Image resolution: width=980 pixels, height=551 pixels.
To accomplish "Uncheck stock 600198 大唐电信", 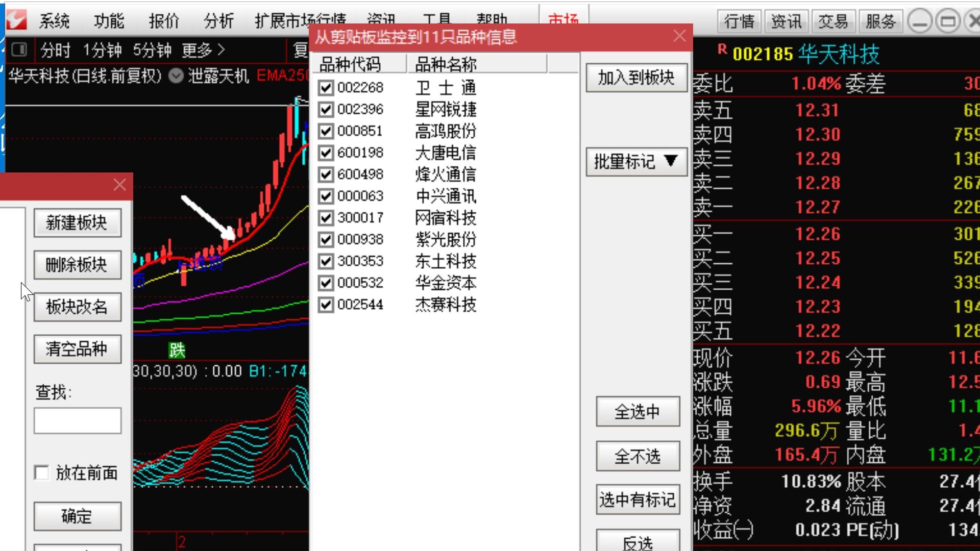I will coord(326,153).
